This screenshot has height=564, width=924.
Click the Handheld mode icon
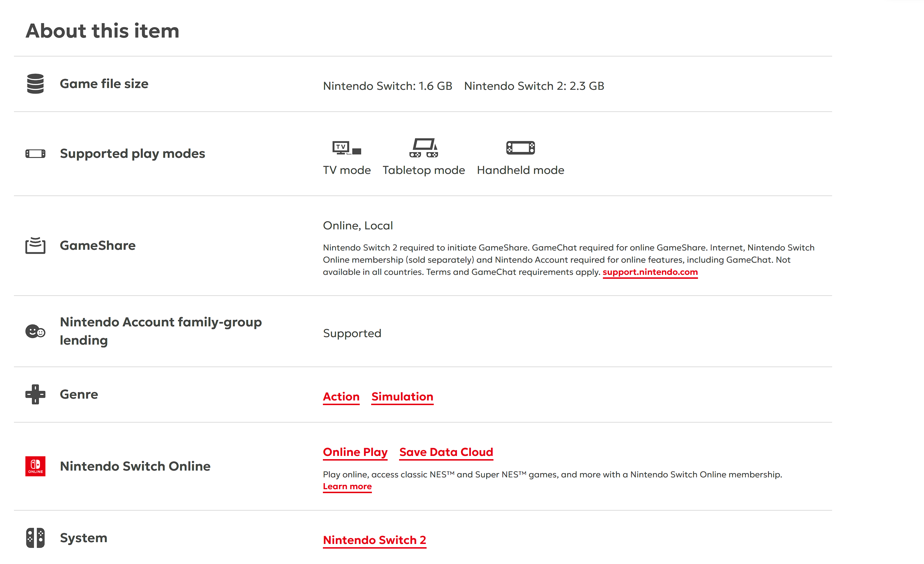[521, 147]
